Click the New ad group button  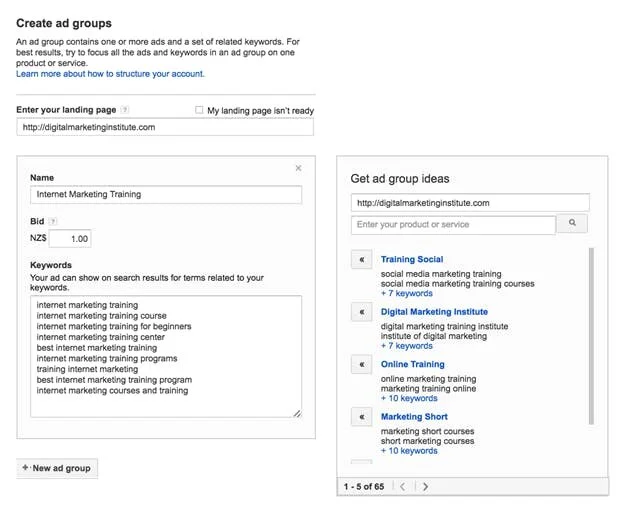tap(58, 468)
